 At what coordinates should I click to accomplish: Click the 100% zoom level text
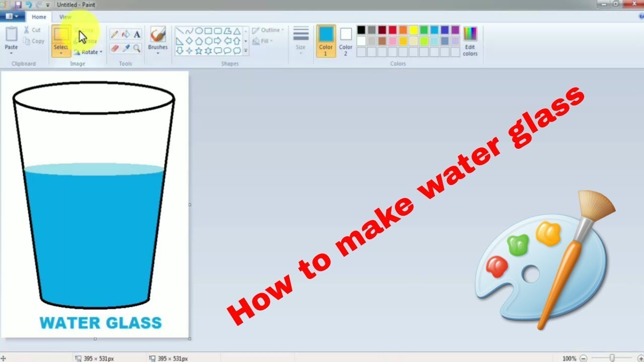point(569,358)
